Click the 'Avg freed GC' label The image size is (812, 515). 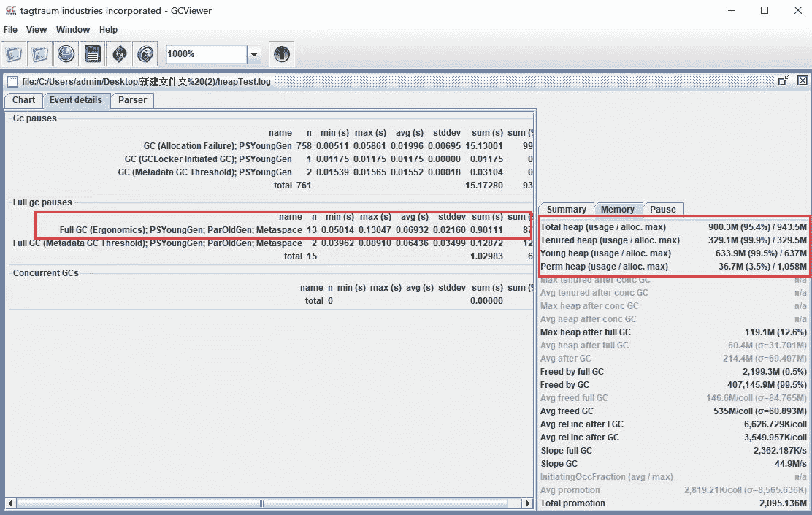567,411
